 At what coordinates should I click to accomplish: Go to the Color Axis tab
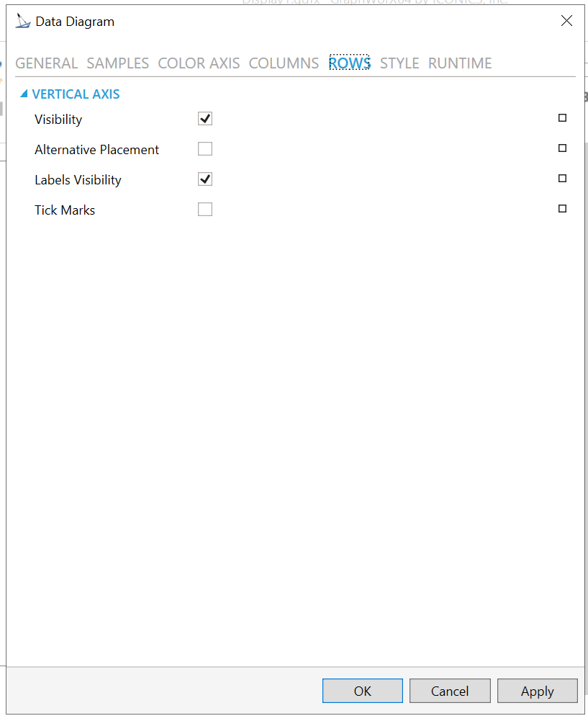[x=199, y=63]
